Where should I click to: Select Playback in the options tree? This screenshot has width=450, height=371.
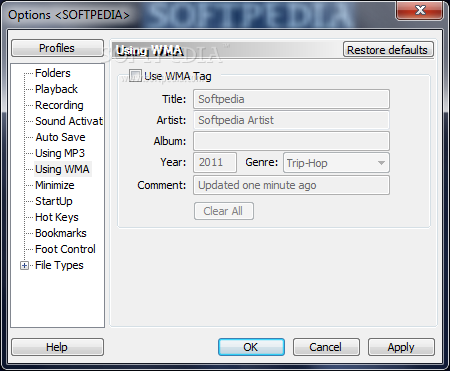pos(56,89)
